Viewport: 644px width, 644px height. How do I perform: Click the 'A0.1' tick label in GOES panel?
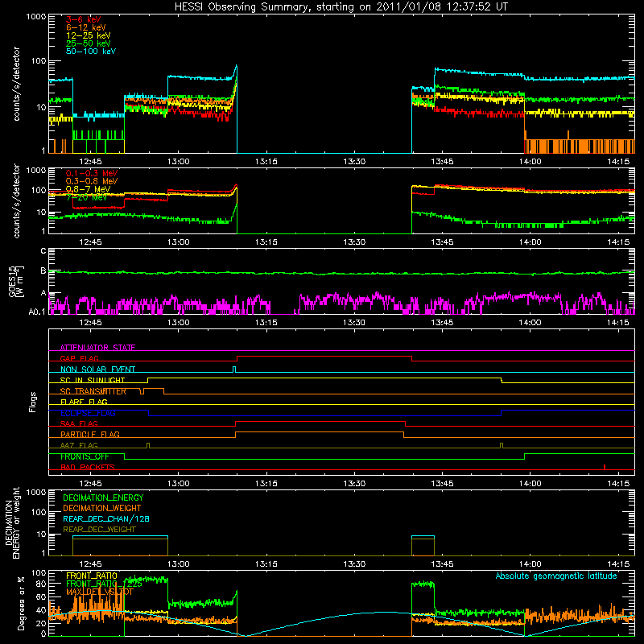tap(36, 312)
